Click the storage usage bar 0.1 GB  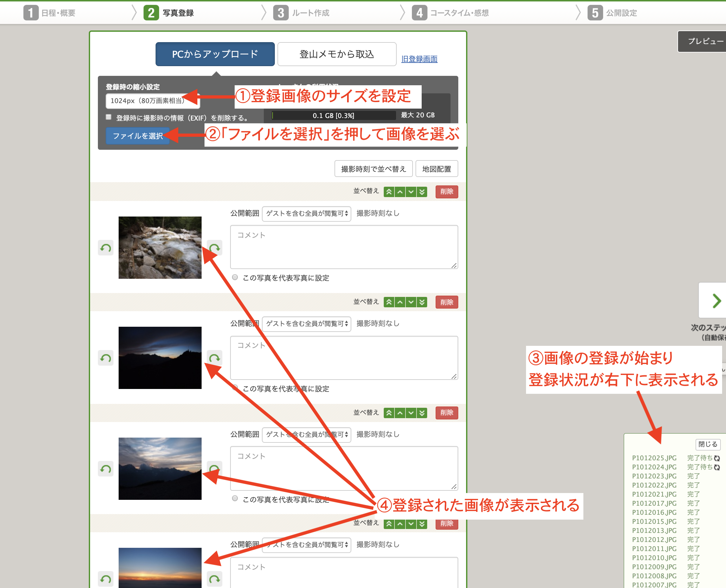(x=334, y=115)
